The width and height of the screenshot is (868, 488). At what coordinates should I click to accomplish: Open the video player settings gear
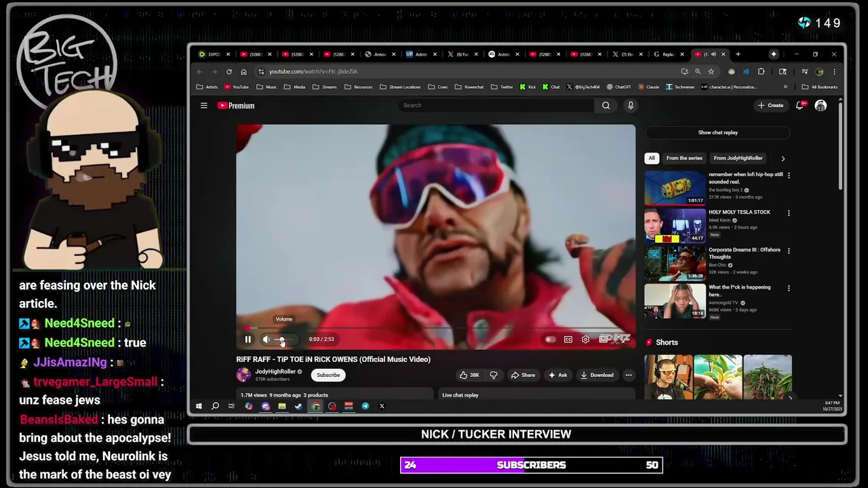pyautogui.click(x=586, y=340)
